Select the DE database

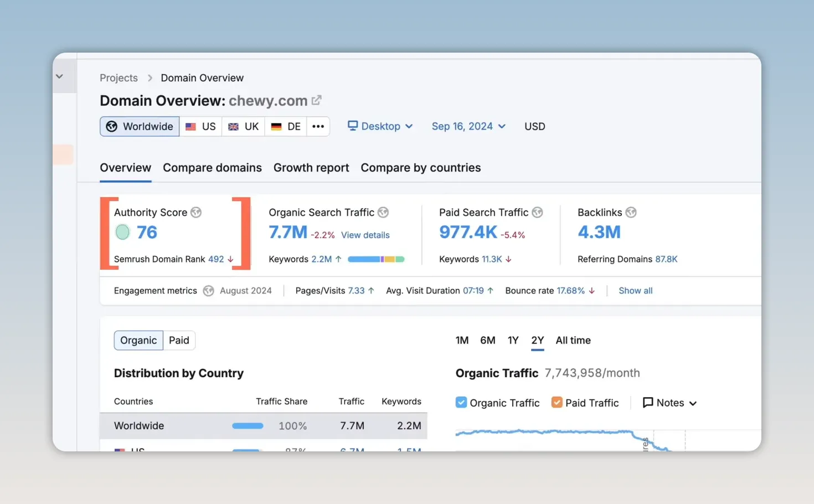pyautogui.click(x=286, y=126)
